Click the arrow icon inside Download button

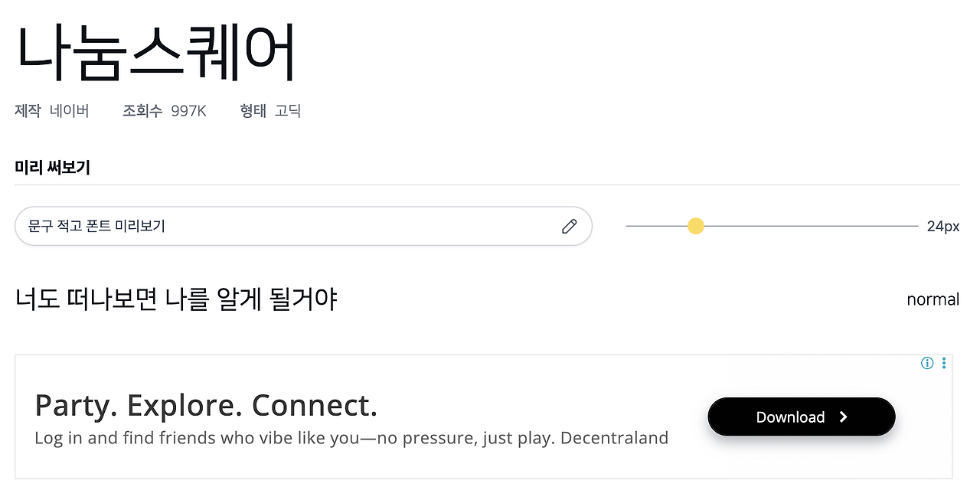[844, 417]
